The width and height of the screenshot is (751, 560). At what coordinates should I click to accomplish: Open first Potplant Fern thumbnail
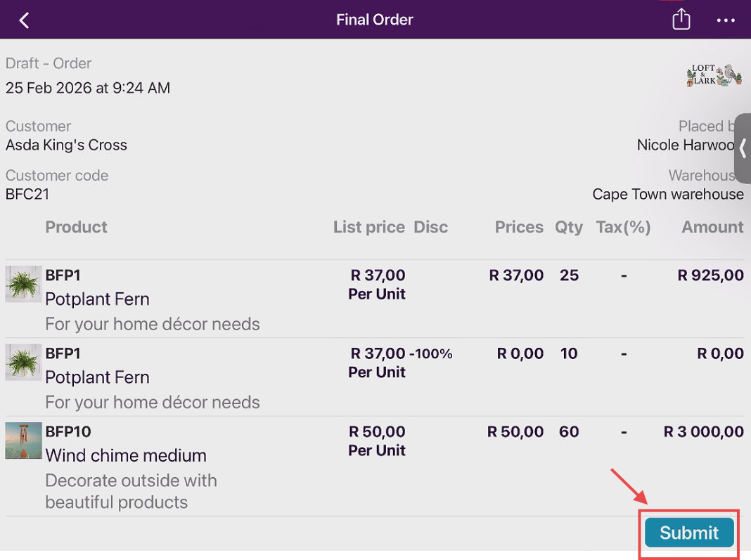click(x=23, y=284)
